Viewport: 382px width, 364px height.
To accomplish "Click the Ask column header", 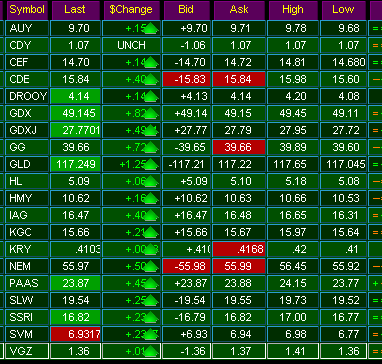I will click(x=239, y=10).
